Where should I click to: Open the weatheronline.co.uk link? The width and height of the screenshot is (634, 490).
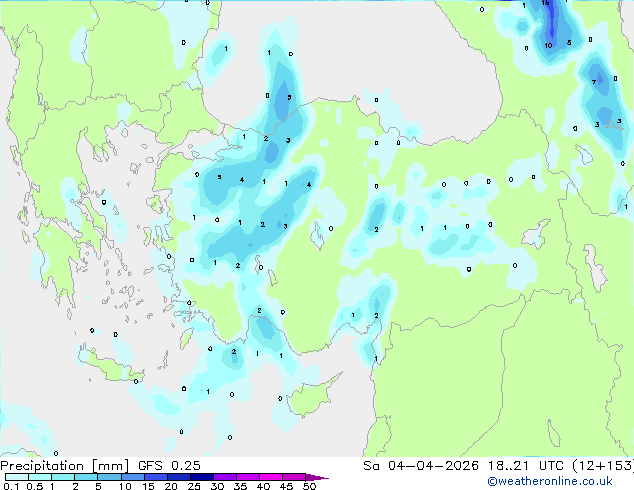click(x=550, y=481)
